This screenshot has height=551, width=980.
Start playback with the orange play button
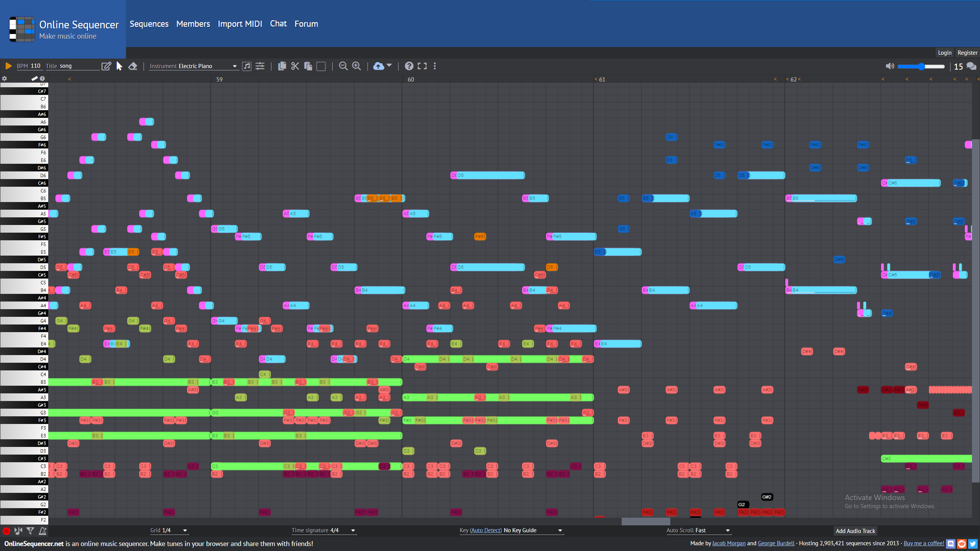[8, 66]
